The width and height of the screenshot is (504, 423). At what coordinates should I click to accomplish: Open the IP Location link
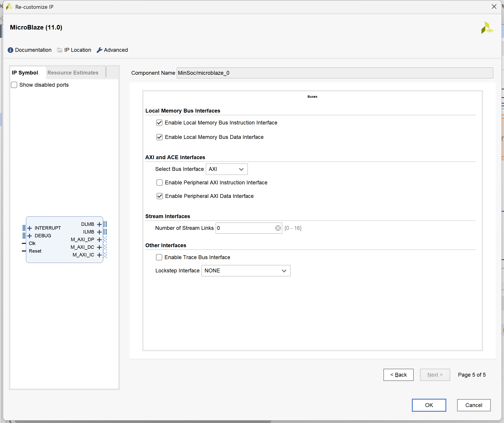78,50
